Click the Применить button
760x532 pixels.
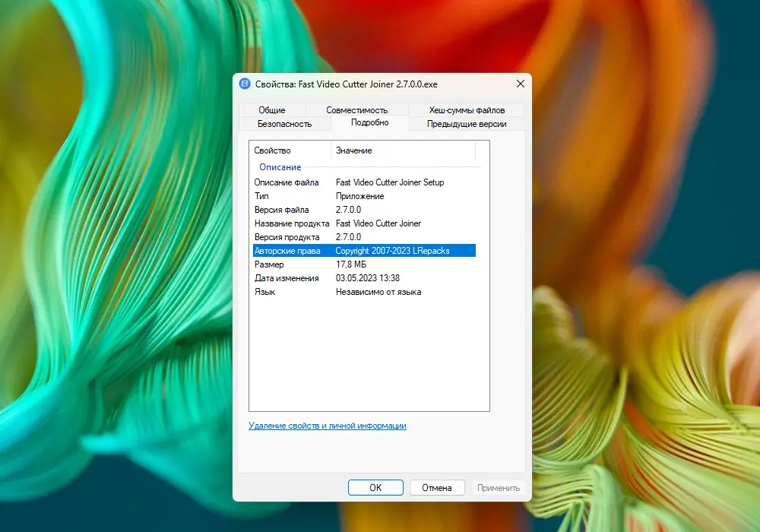pos(499,488)
